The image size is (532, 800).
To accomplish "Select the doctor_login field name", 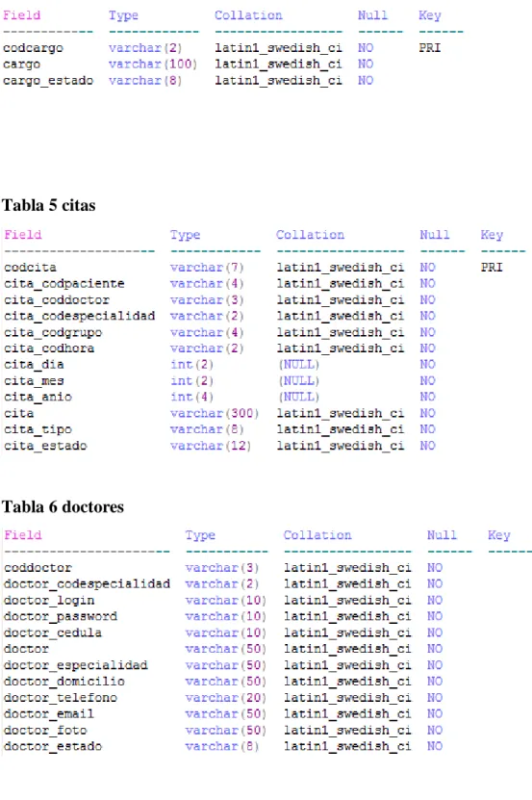I will coord(49,600).
